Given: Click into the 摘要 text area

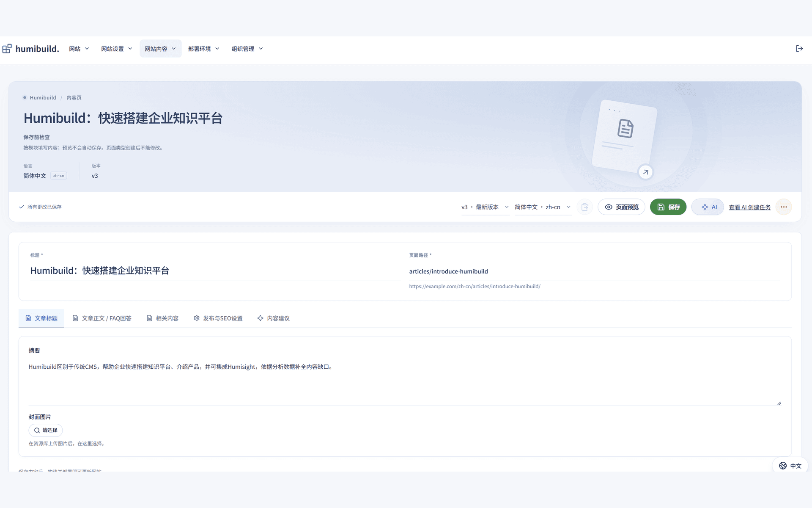Looking at the screenshot, I should [405, 382].
